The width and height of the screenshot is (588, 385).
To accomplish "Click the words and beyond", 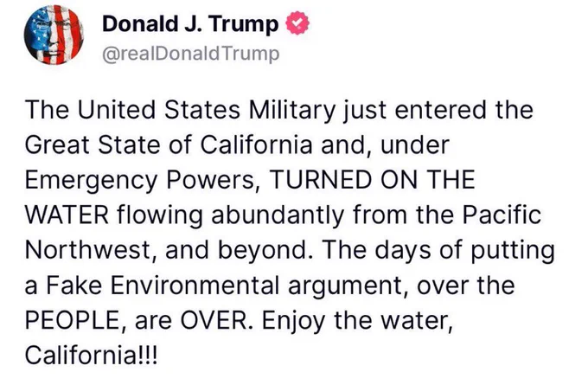I will click(235, 251).
